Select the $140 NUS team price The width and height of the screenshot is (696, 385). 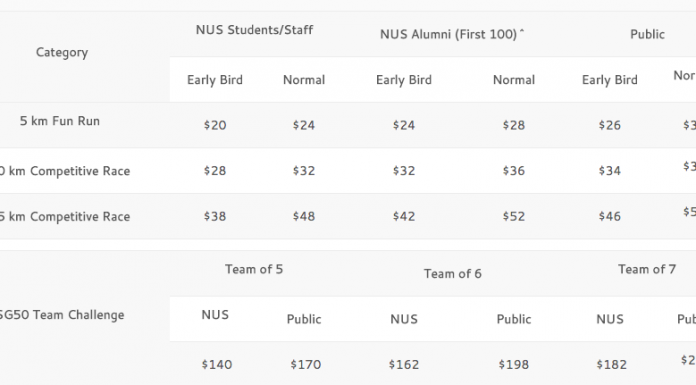[217, 365]
